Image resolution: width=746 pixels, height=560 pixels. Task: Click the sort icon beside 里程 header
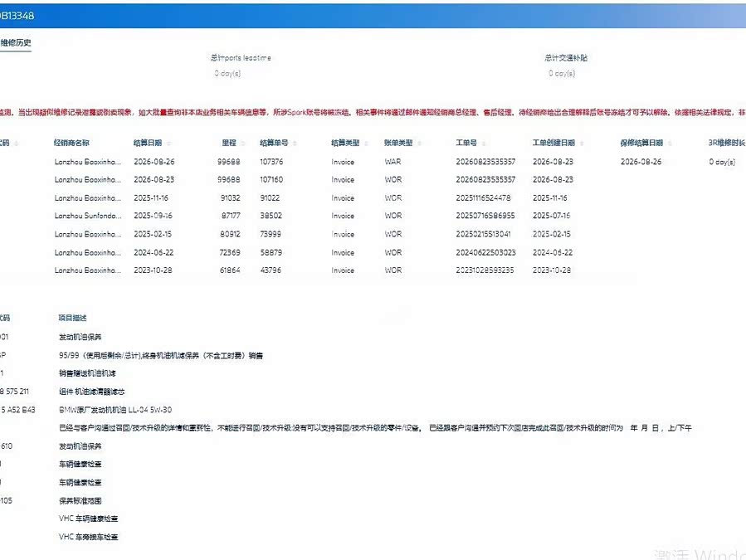(243, 144)
